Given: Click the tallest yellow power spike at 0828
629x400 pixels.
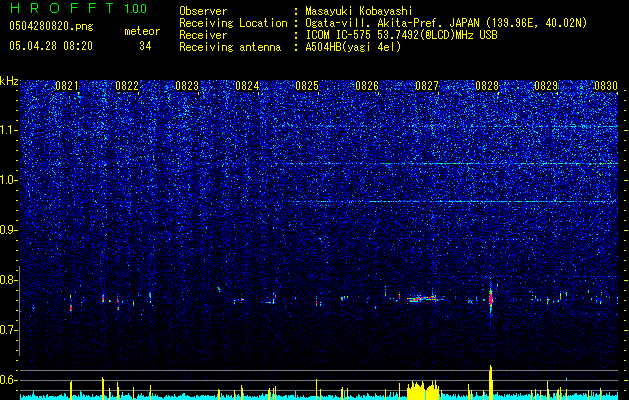Looking at the screenshot, I should pos(490,382).
